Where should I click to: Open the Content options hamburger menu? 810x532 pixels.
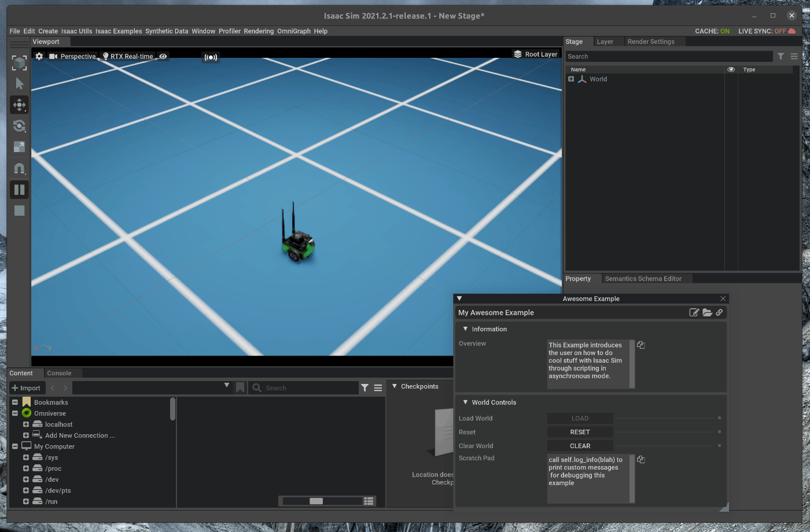tap(378, 388)
